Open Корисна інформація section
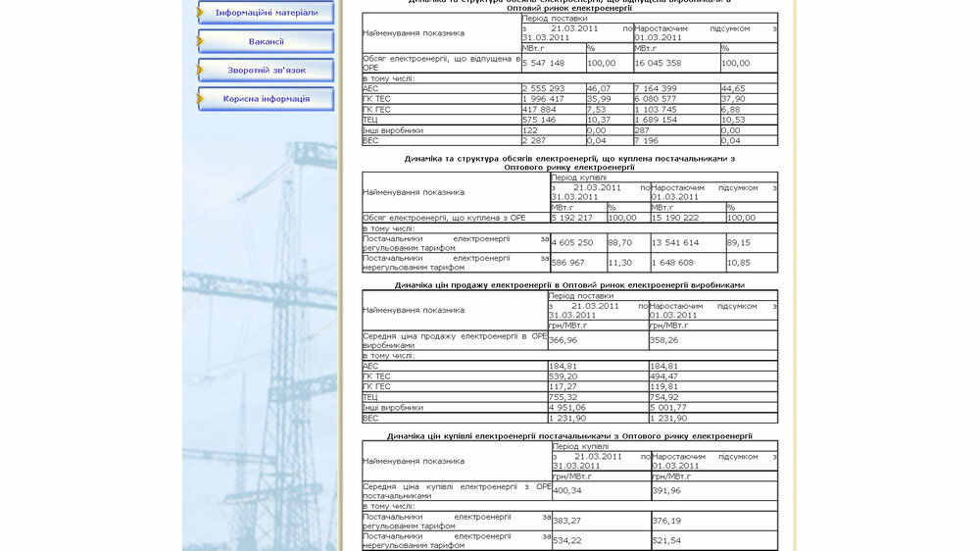This screenshot has width=980, height=551. click(x=267, y=99)
